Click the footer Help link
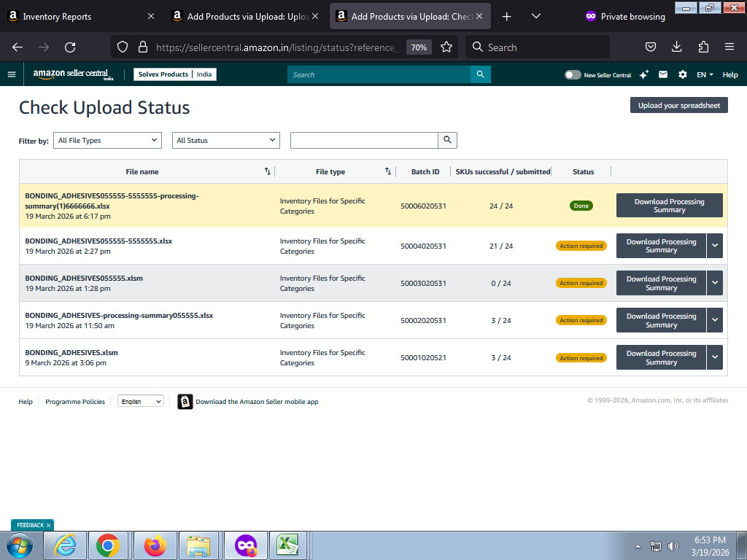747x560 pixels. (x=26, y=402)
